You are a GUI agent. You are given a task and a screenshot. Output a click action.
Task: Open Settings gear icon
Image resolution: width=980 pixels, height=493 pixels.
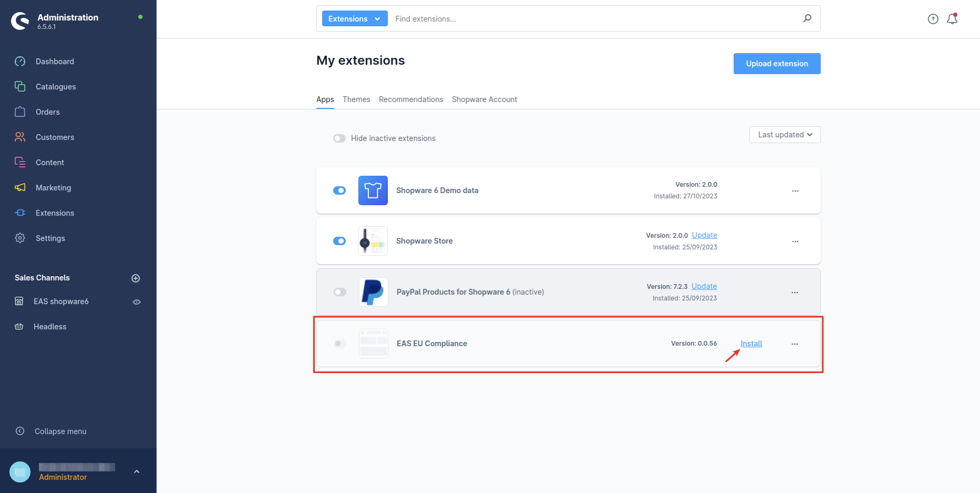(20, 238)
